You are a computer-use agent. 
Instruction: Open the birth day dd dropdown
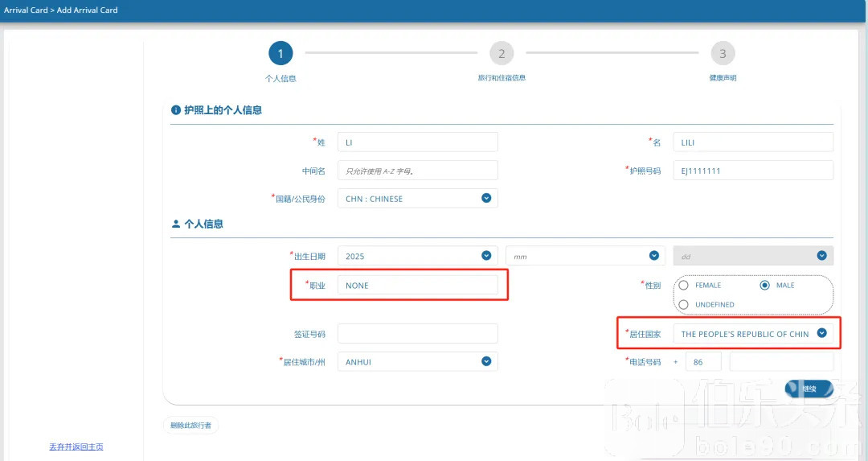click(752, 256)
